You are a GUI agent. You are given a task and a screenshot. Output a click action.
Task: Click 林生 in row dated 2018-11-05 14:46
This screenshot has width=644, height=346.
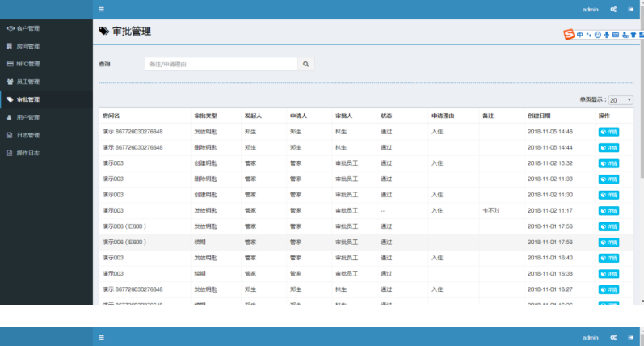point(341,132)
